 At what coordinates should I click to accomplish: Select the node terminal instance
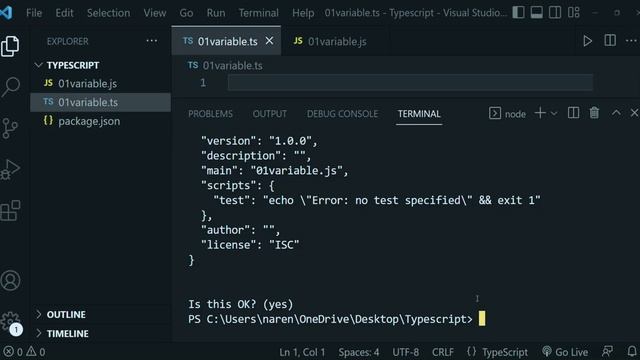pos(507,113)
